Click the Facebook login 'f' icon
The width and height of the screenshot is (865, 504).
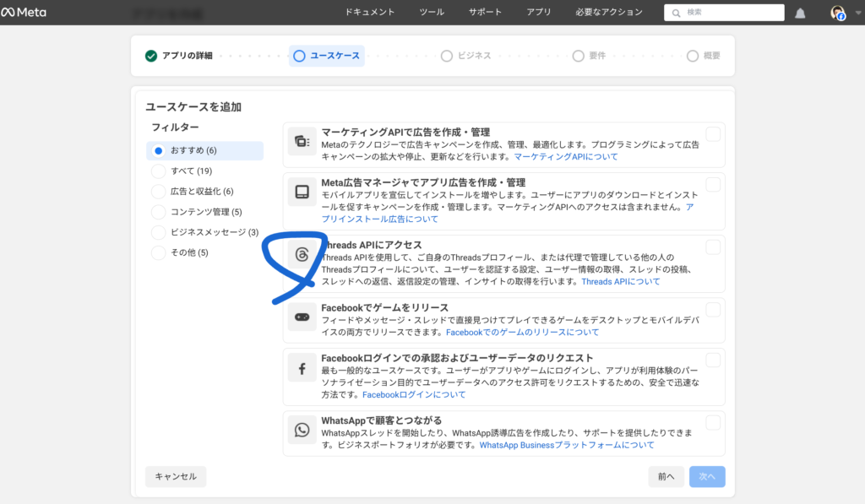click(x=302, y=368)
